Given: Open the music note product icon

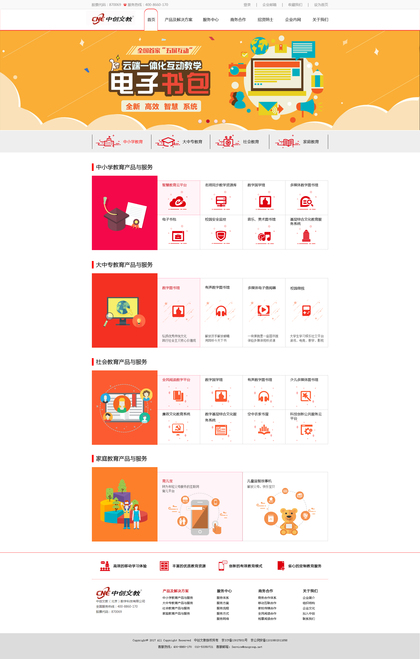Looking at the screenshot, I should 264,236.
